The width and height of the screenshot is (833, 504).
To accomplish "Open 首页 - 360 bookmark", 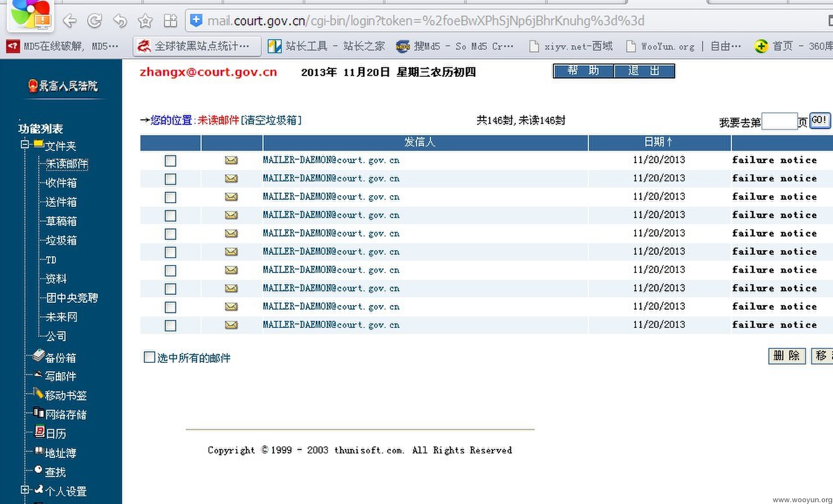I will coord(793,46).
